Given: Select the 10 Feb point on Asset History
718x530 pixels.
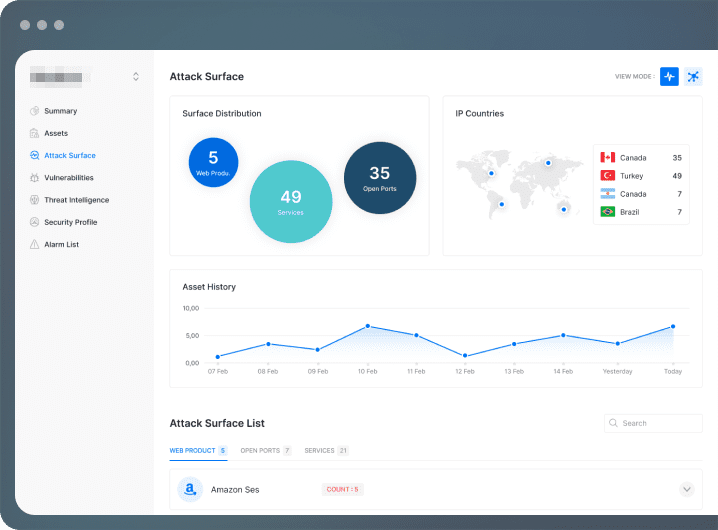Looking at the screenshot, I should 368,326.
